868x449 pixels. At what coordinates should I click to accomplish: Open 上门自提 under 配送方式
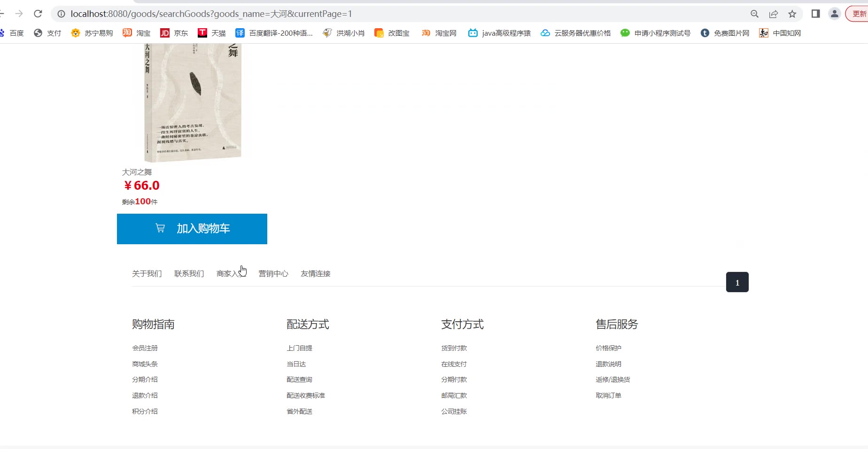point(300,348)
